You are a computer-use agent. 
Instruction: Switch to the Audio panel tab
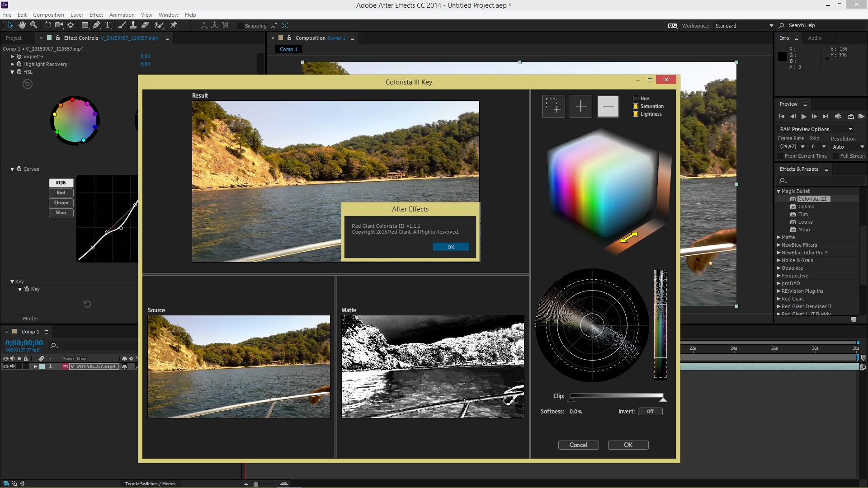coord(815,38)
